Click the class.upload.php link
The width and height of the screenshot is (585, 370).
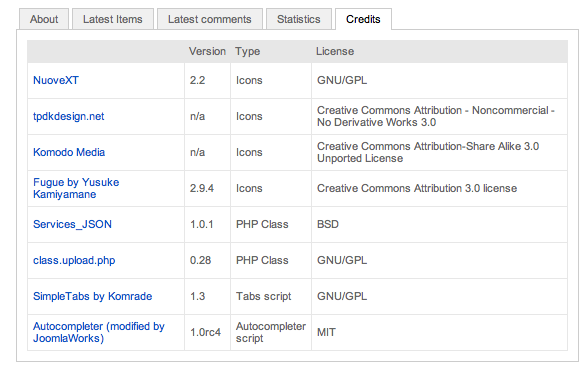pyautogui.click(x=74, y=260)
